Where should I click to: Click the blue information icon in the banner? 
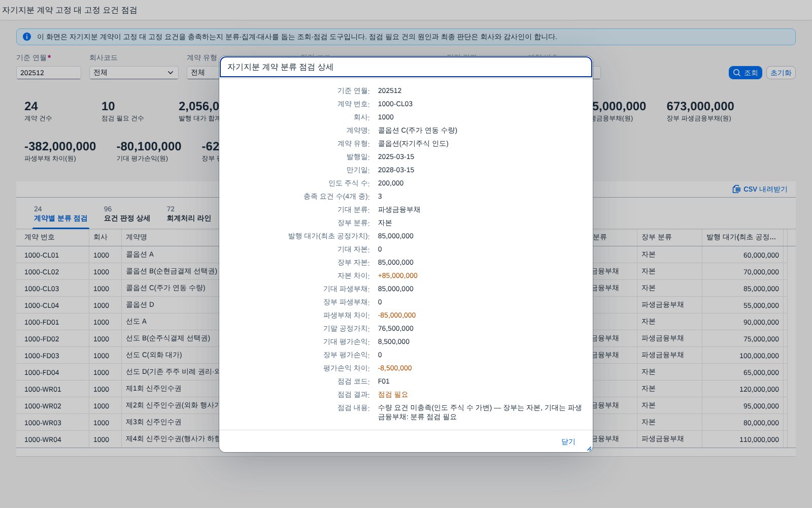(x=27, y=37)
